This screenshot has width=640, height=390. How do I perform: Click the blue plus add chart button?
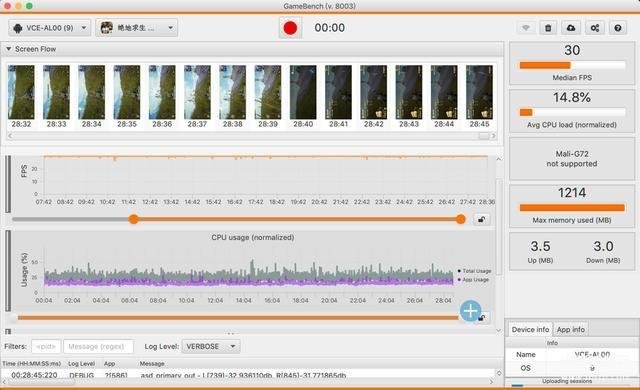471,311
